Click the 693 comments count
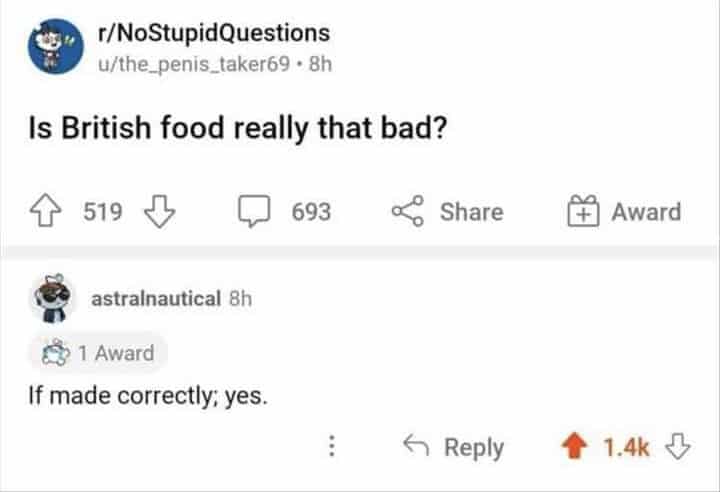Screen dimensions: 720x492 tap(311, 212)
